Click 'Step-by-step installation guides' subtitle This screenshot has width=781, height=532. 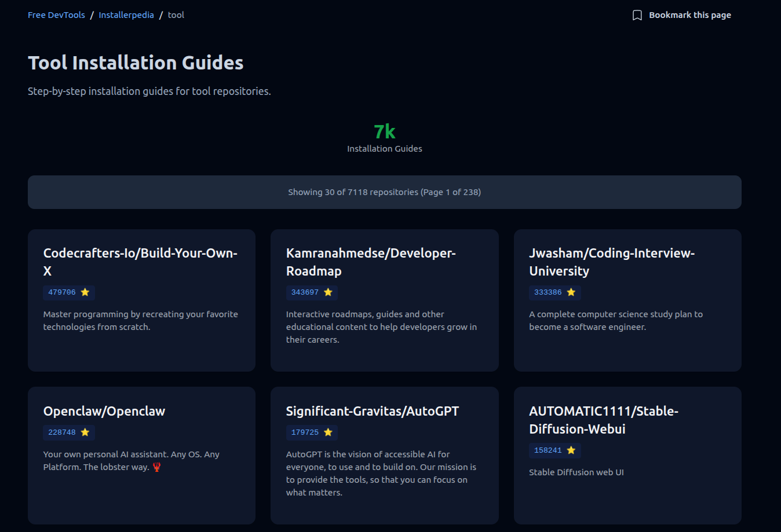point(149,91)
